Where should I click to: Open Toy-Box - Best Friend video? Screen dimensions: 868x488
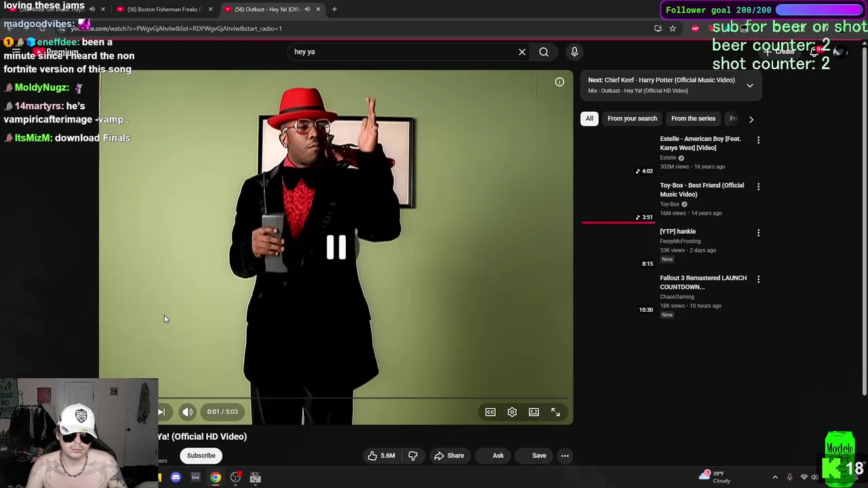coord(702,190)
